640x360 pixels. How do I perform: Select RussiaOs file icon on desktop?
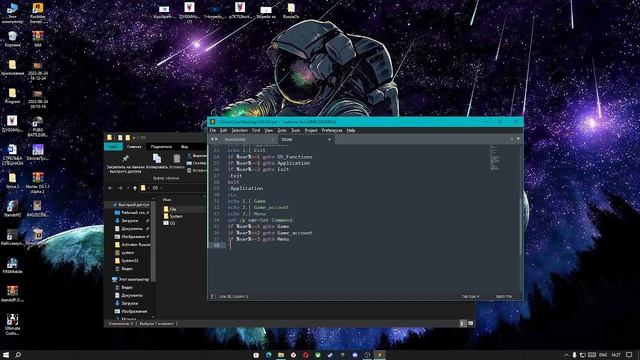point(291,11)
